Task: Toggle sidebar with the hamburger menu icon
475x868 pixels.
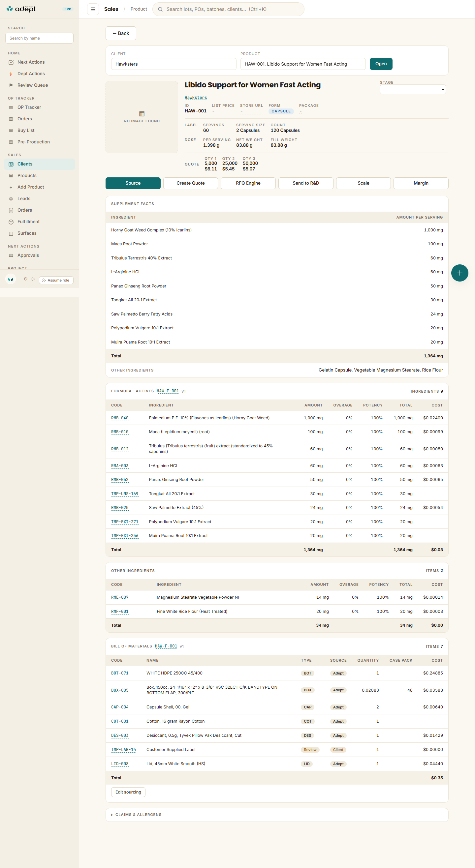Action: pyautogui.click(x=93, y=9)
